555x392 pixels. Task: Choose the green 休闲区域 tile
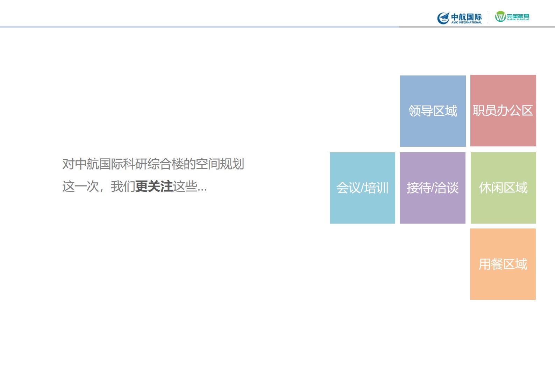503,188
